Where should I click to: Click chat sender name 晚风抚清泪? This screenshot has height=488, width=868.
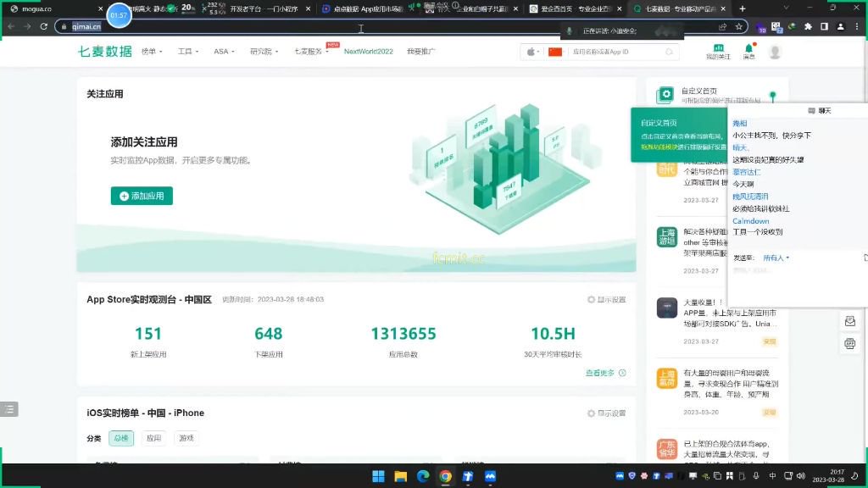click(750, 197)
